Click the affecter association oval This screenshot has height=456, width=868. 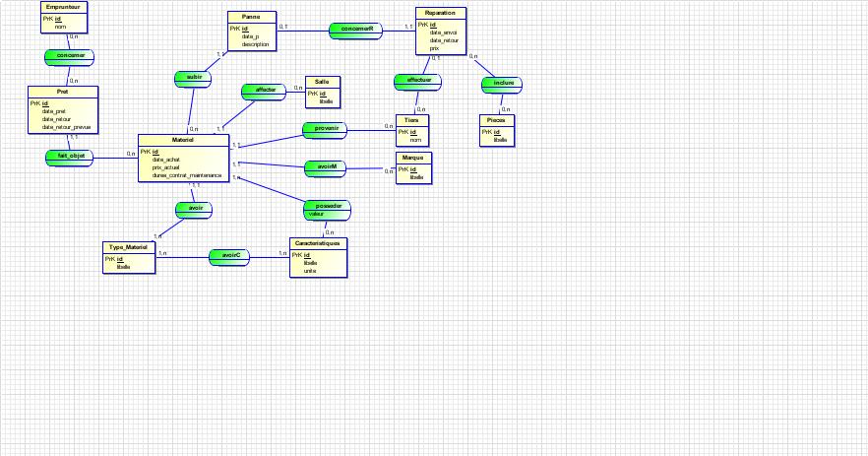click(265, 91)
